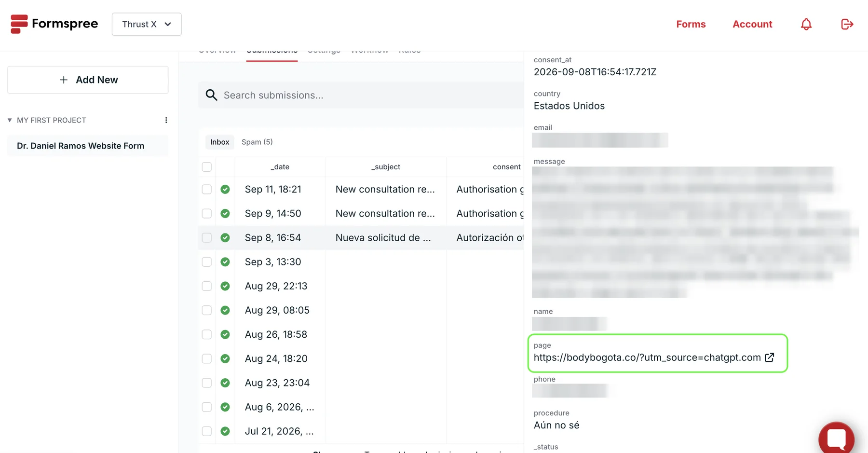Select the Spam (5) tab
868x453 pixels.
pyautogui.click(x=257, y=142)
